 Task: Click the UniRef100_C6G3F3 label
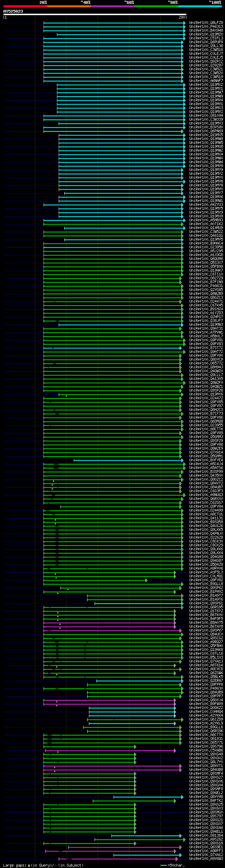(206, 491)
